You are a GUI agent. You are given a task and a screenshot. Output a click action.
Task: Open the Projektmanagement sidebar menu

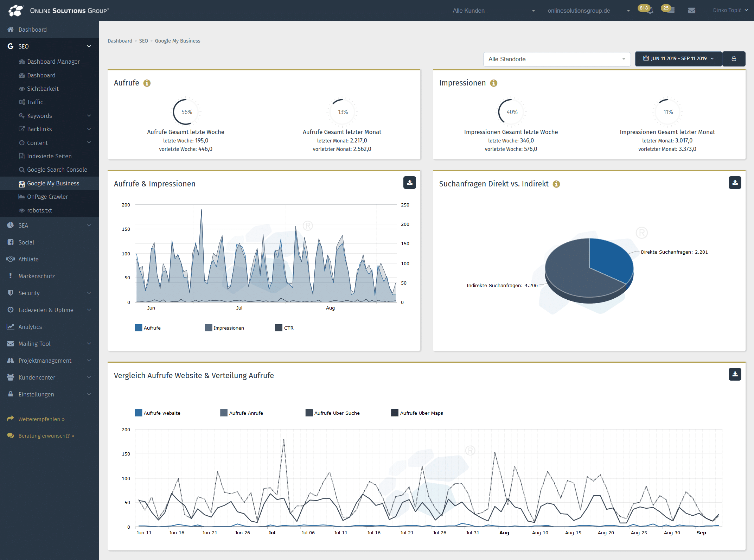click(50, 361)
